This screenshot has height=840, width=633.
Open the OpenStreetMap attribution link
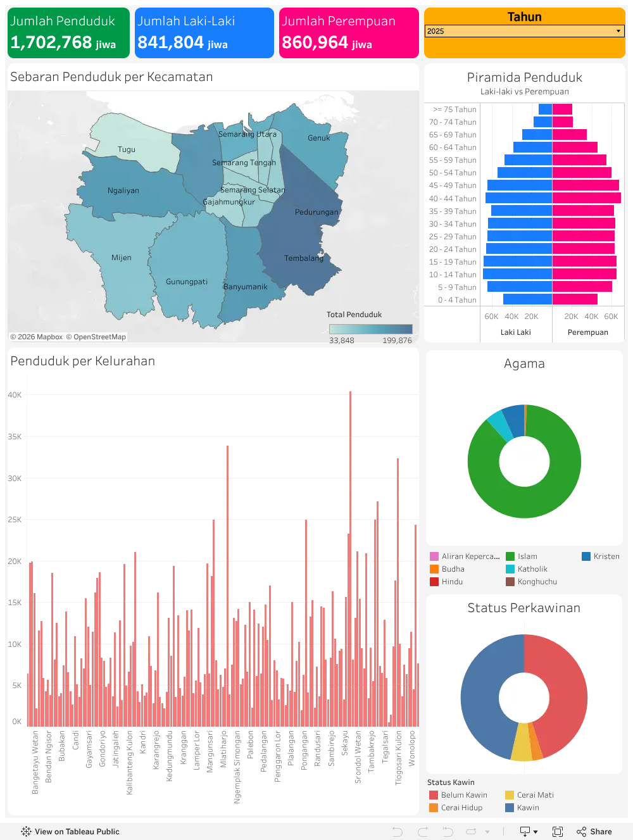[x=96, y=337]
